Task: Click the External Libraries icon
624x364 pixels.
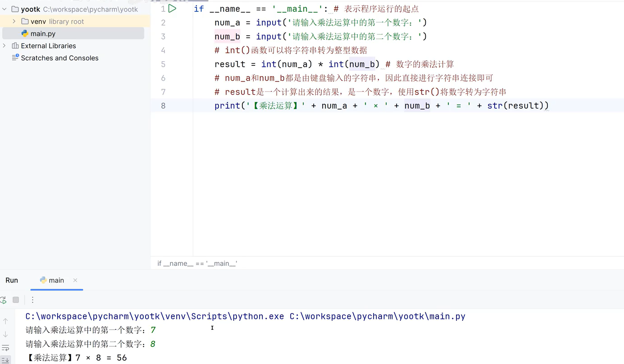Action: click(15, 45)
